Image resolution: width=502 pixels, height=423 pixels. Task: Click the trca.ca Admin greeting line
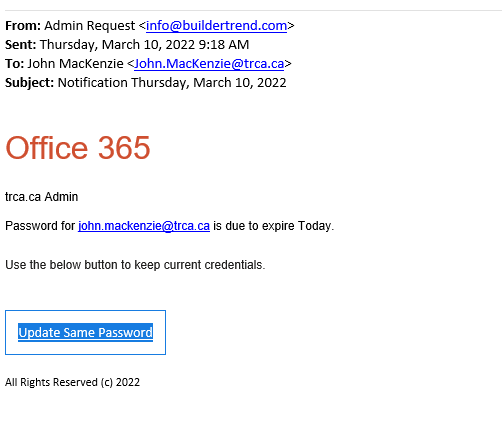click(42, 197)
